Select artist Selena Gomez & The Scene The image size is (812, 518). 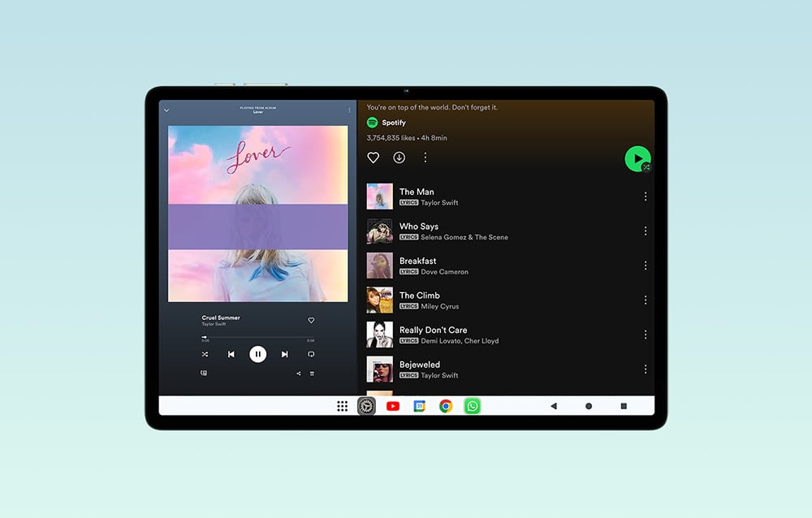click(464, 237)
